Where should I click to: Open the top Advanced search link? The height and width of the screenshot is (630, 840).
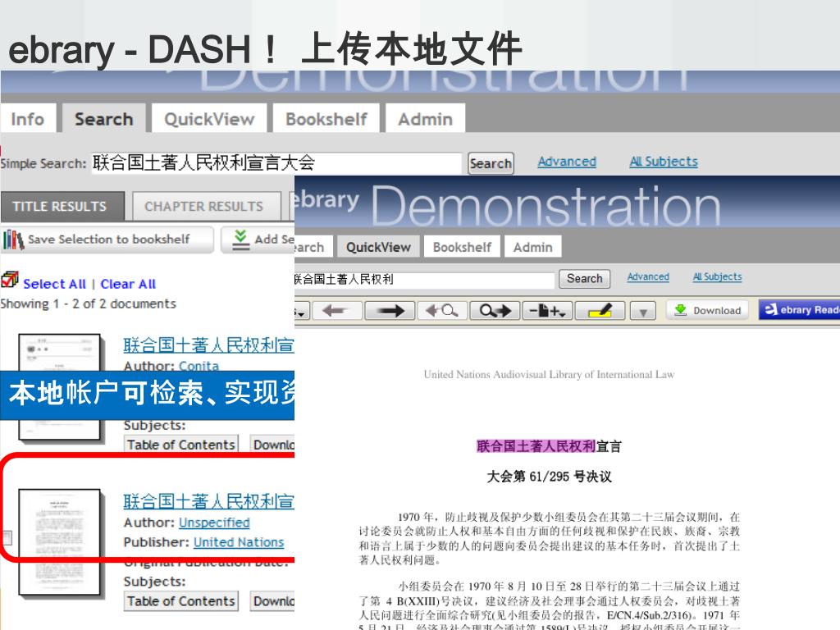point(567,162)
